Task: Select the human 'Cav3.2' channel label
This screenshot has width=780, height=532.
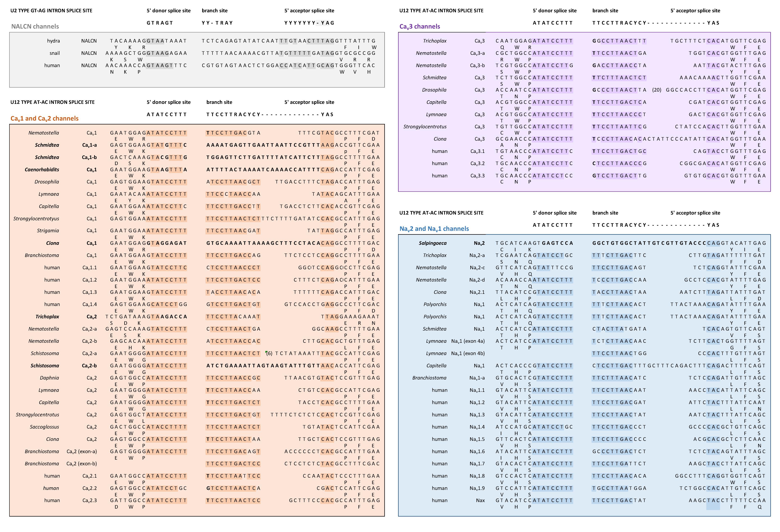Action: click(x=478, y=163)
